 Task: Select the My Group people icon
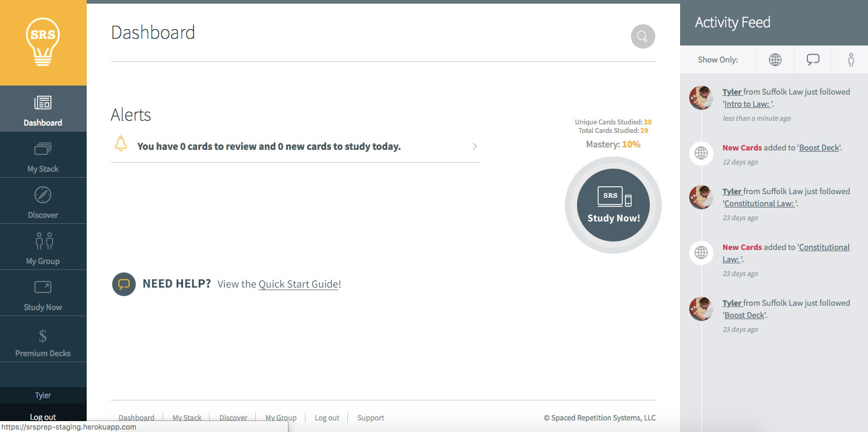(43, 241)
